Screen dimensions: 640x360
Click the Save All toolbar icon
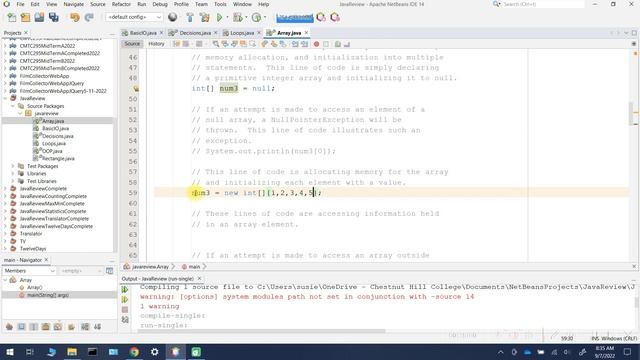53,18
